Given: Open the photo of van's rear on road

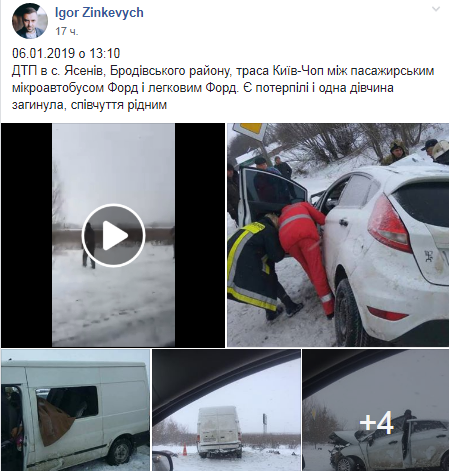Looking at the screenshot, I should [226, 410].
